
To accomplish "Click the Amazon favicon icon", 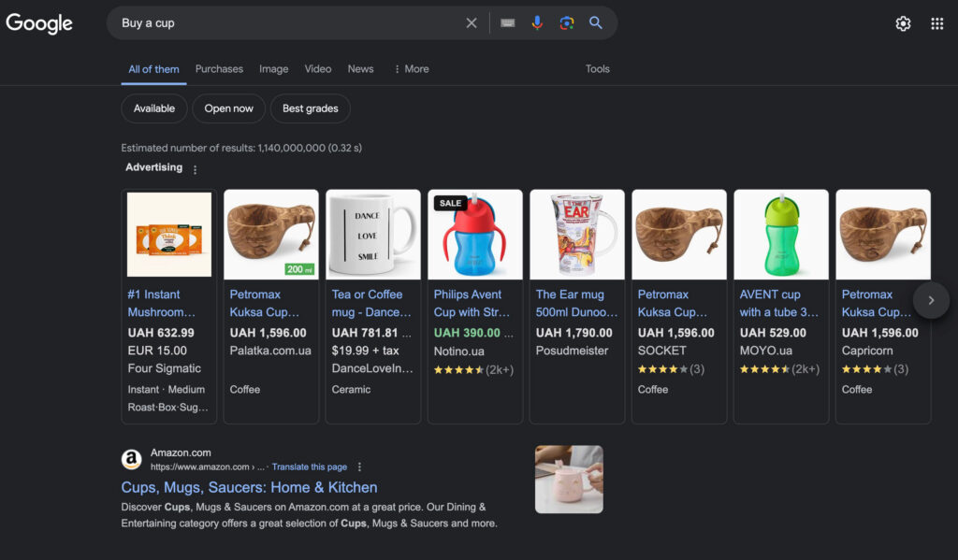I will pos(131,459).
